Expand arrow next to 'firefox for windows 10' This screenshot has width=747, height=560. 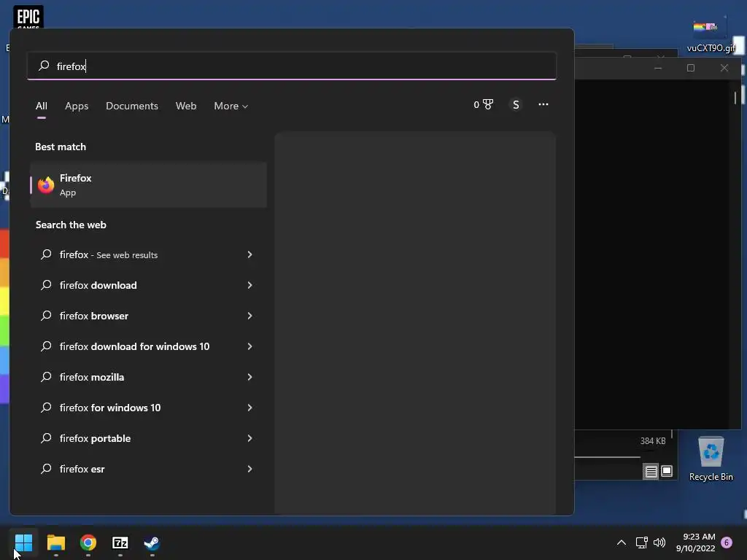coord(249,408)
